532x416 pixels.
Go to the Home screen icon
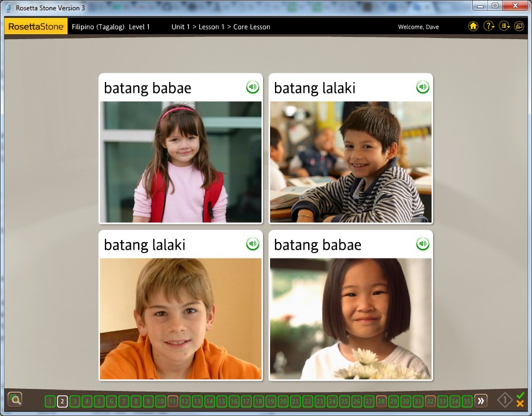473,26
